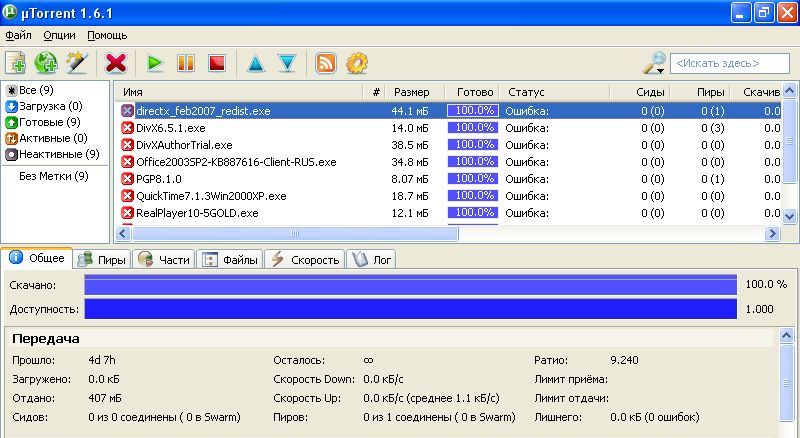
Task: Click the red X Remove torrent icon
Action: pyautogui.click(x=116, y=63)
